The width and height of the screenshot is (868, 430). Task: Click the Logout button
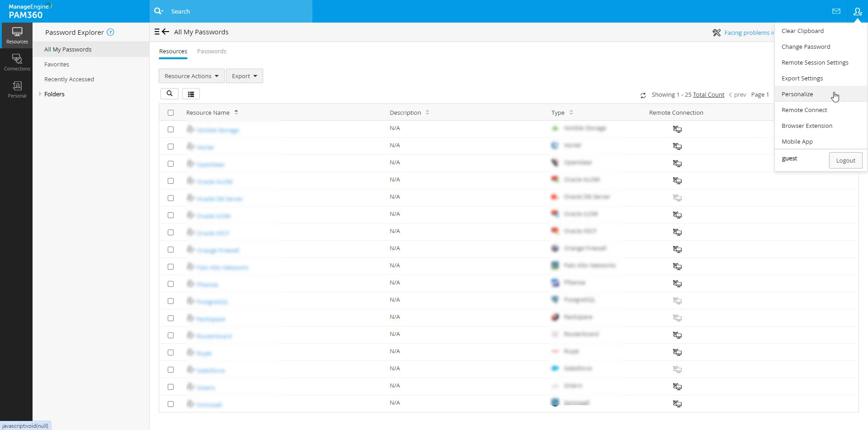[x=845, y=160]
